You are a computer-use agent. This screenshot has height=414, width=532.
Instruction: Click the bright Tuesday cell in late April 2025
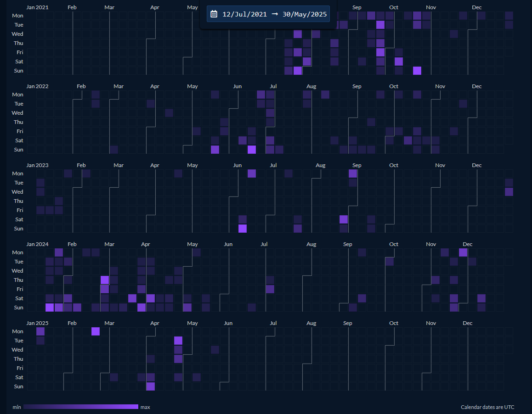coord(178,341)
